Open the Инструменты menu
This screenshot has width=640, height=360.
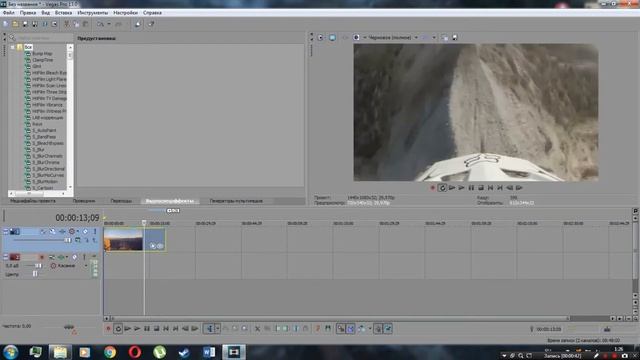point(93,13)
